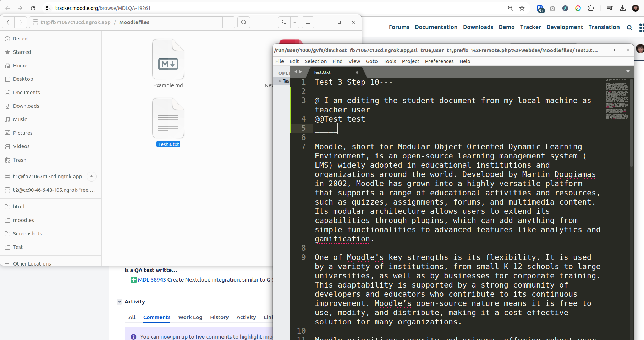Open Sublime Selection menu
The width and height of the screenshot is (644, 340).
(316, 61)
